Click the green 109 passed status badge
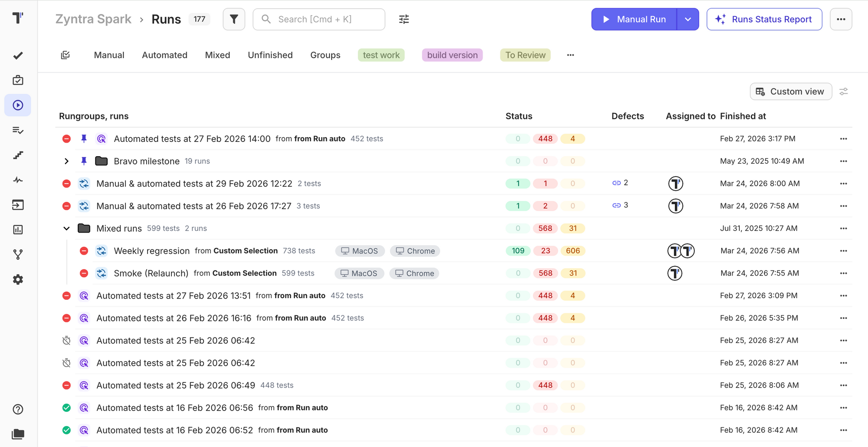Viewport: 868px width, 447px height. [x=517, y=250]
